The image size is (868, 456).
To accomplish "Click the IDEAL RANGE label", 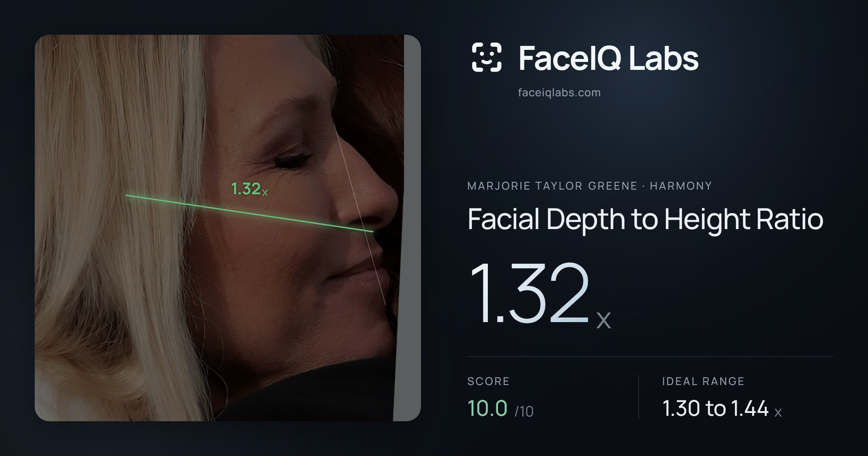I will point(703,381).
